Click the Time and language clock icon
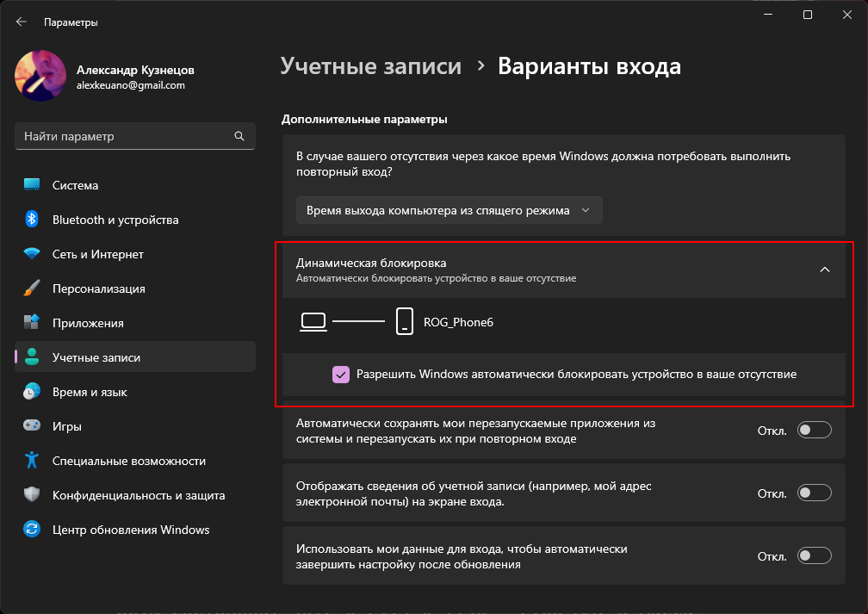868x614 pixels. tap(32, 392)
